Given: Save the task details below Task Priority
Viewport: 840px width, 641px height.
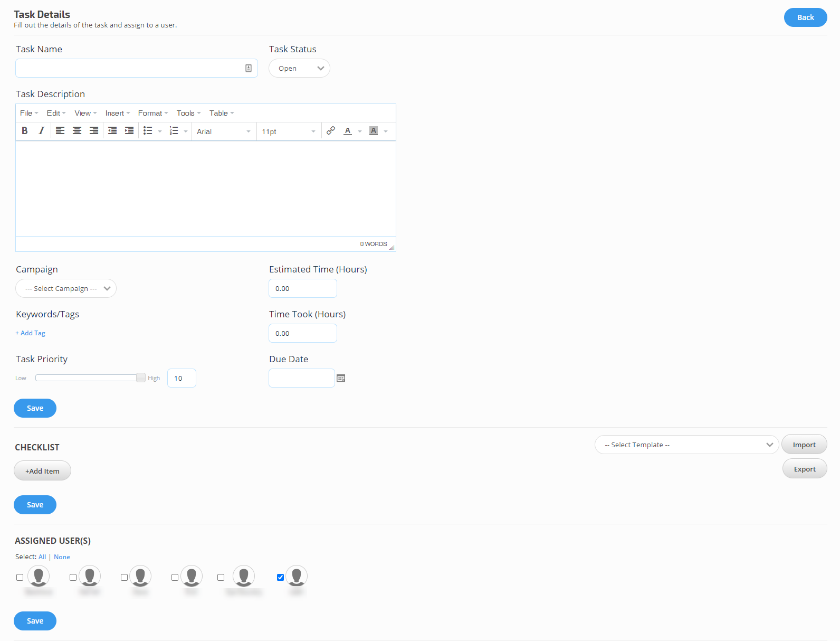Looking at the screenshot, I should point(35,408).
